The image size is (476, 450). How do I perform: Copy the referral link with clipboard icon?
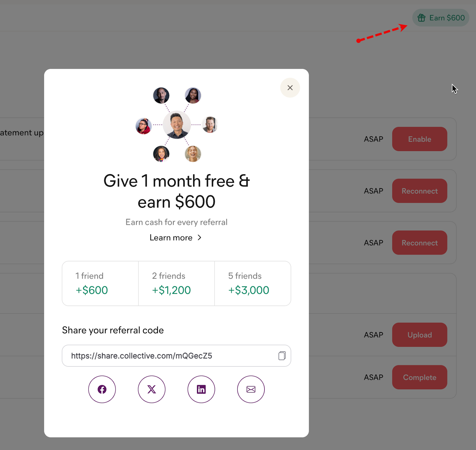point(282,356)
